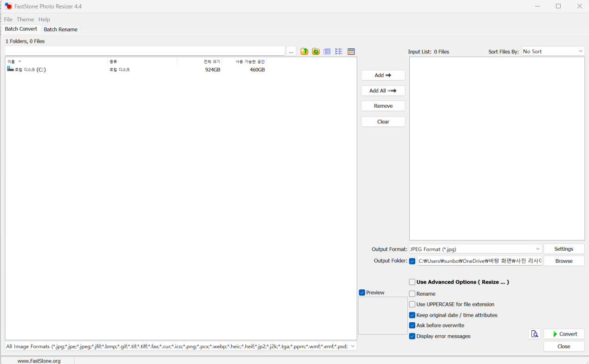Uncheck Ask before overwrite
The height and width of the screenshot is (364, 589).
(412, 325)
